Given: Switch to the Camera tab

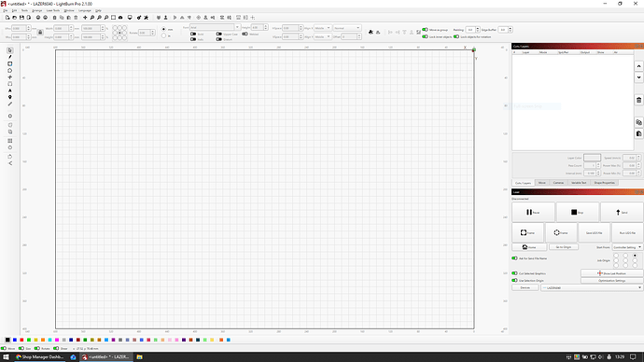Looking at the screenshot, I should tap(558, 183).
